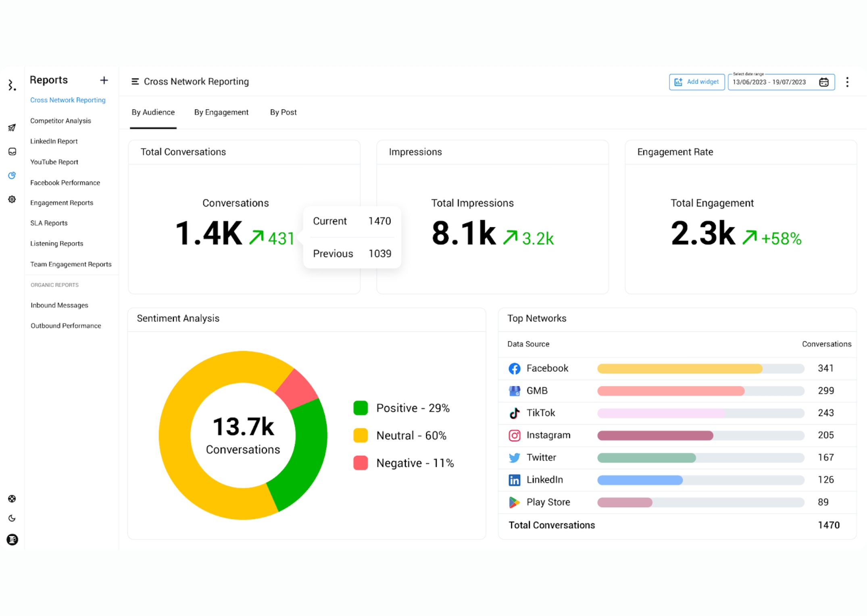Viewport: 867px width, 616px height.
Task: Click the Facebook yellow conversations bar
Action: pos(679,368)
